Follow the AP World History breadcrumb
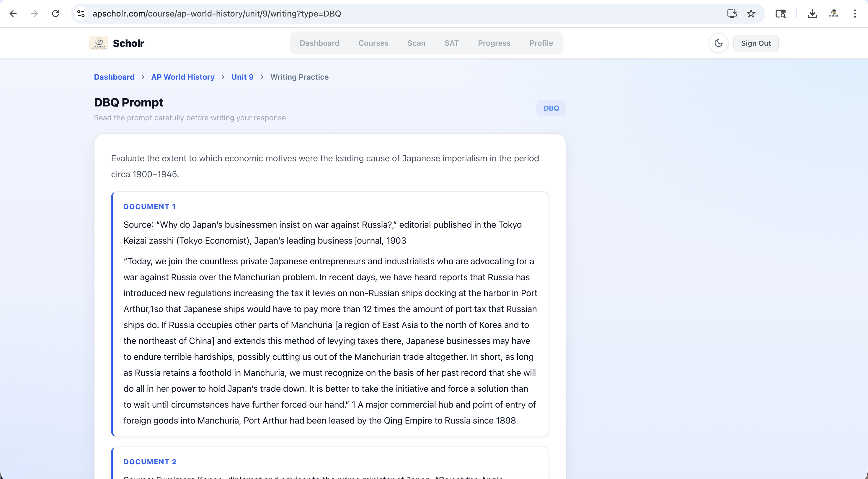Viewport: 868px width, 479px height. point(183,77)
